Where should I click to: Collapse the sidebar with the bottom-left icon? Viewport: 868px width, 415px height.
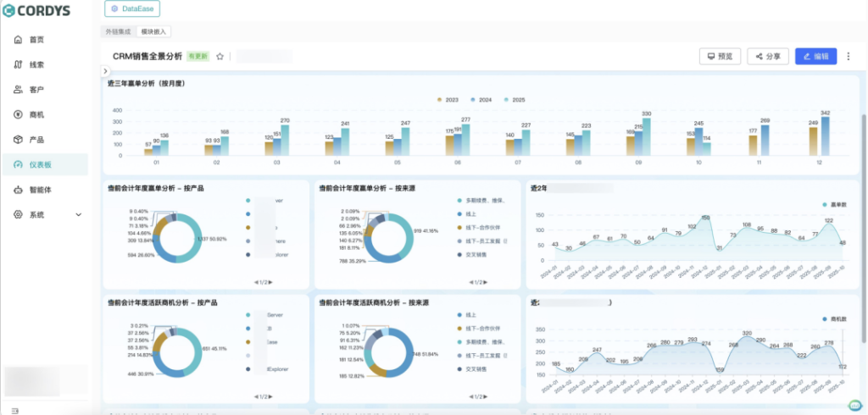pos(15,410)
